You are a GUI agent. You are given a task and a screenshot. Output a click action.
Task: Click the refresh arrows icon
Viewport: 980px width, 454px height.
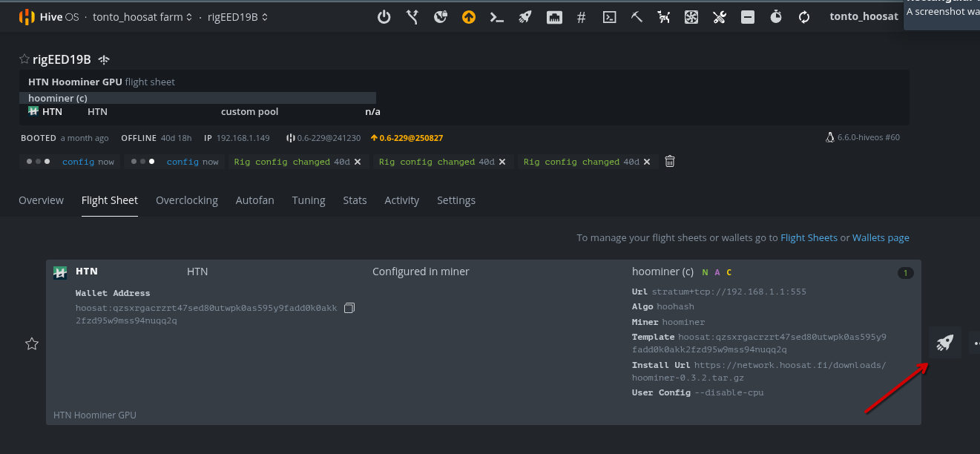(x=804, y=16)
